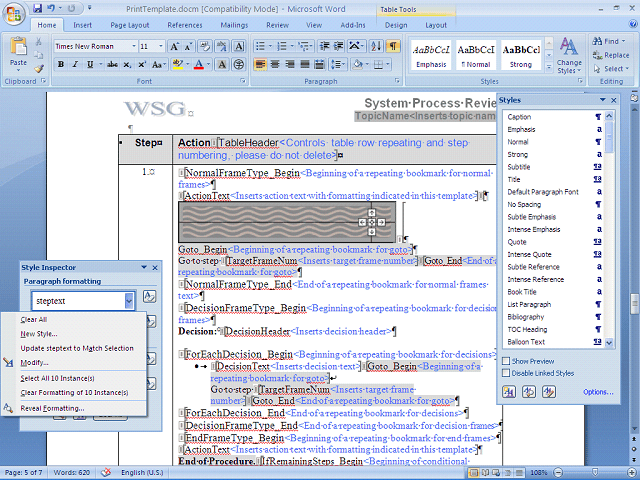Screen dimensions: 640x480
Task: Enable the Show Preview checkbox
Action: tap(507, 361)
